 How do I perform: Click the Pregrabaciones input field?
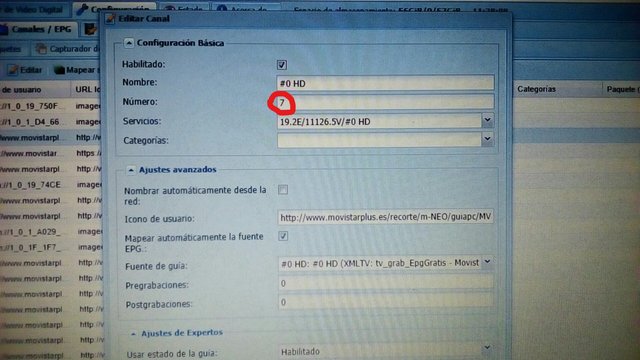pos(386,283)
